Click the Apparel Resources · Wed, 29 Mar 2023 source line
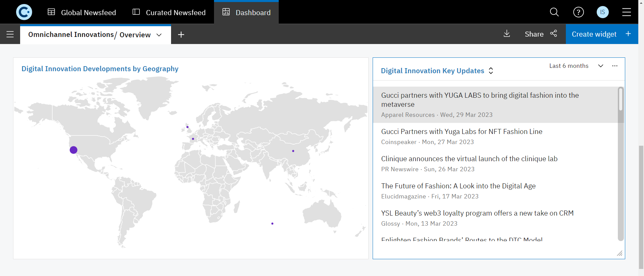This screenshot has height=276, width=644. point(437,115)
